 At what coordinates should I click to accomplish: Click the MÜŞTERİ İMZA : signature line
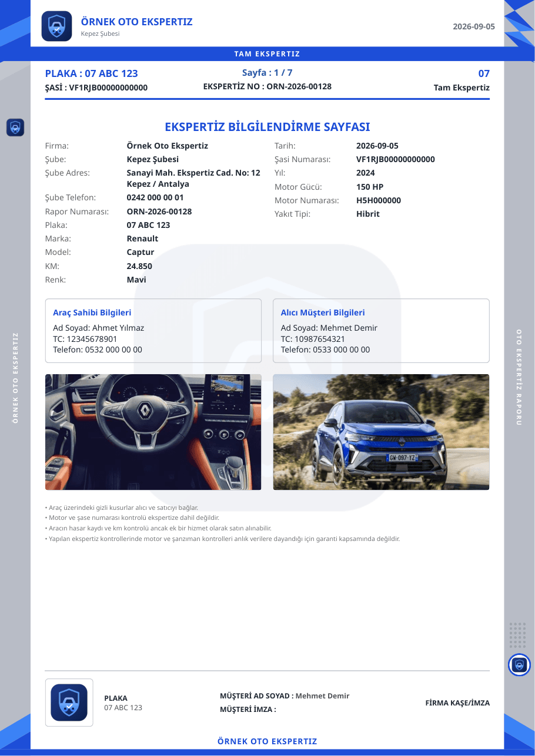pos(248,709)
